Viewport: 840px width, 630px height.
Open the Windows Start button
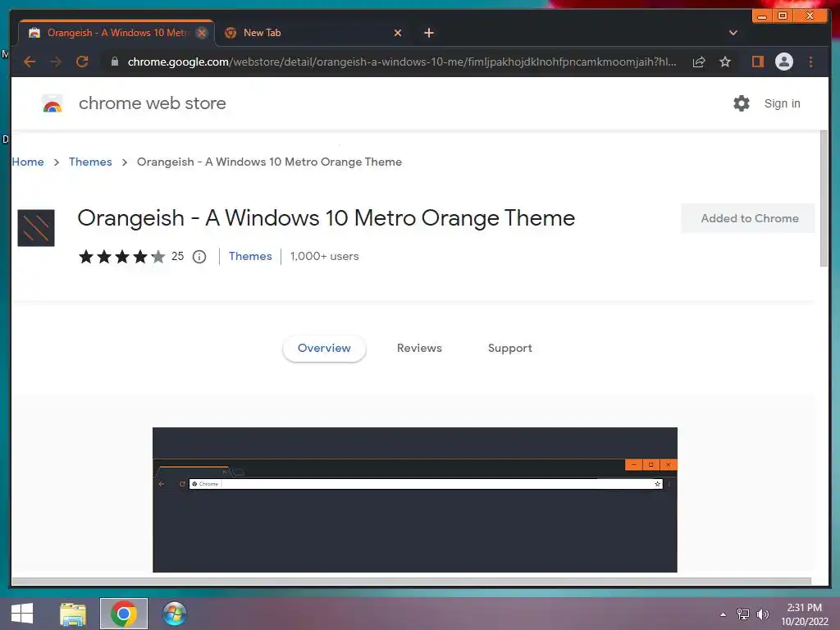[x=22, y=614]
